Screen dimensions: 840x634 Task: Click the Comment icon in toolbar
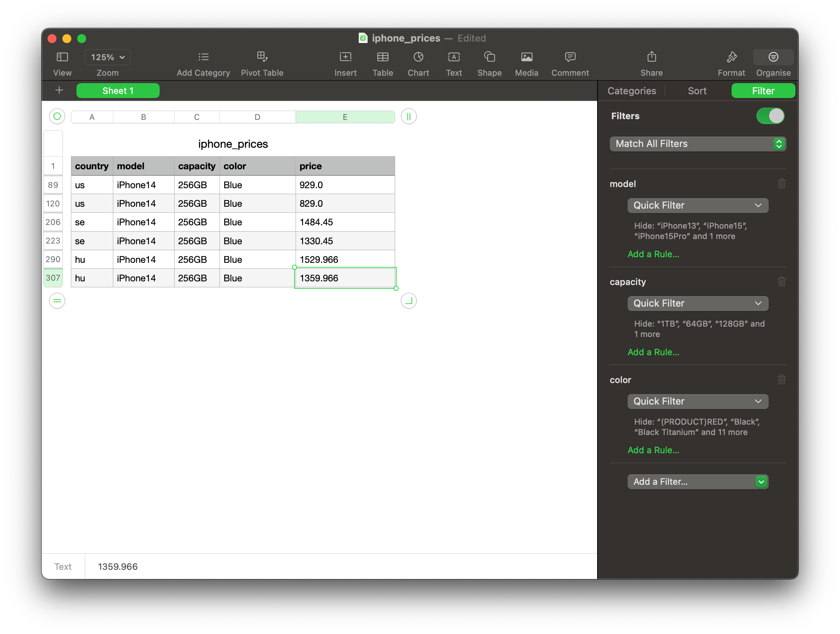(570, 56)
